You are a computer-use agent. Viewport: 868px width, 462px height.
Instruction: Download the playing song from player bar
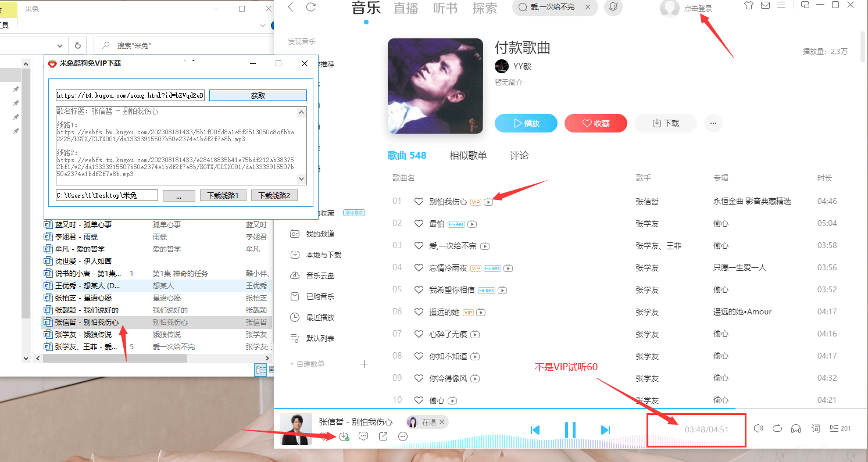[x=344, y=436]
